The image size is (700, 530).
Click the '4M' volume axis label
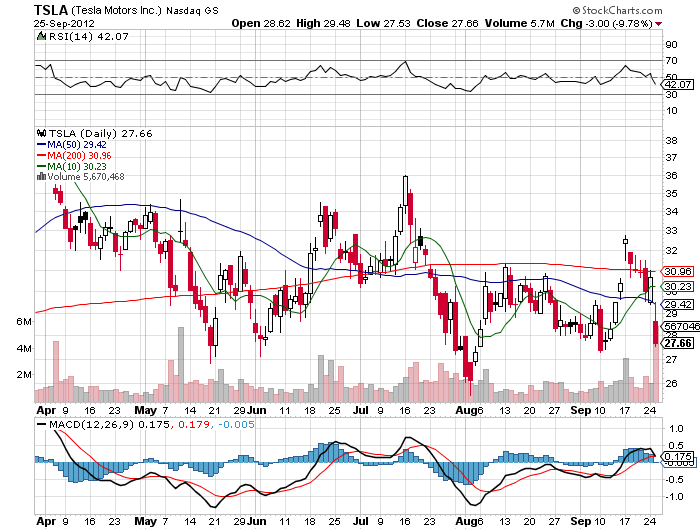[x=24, y=348]
